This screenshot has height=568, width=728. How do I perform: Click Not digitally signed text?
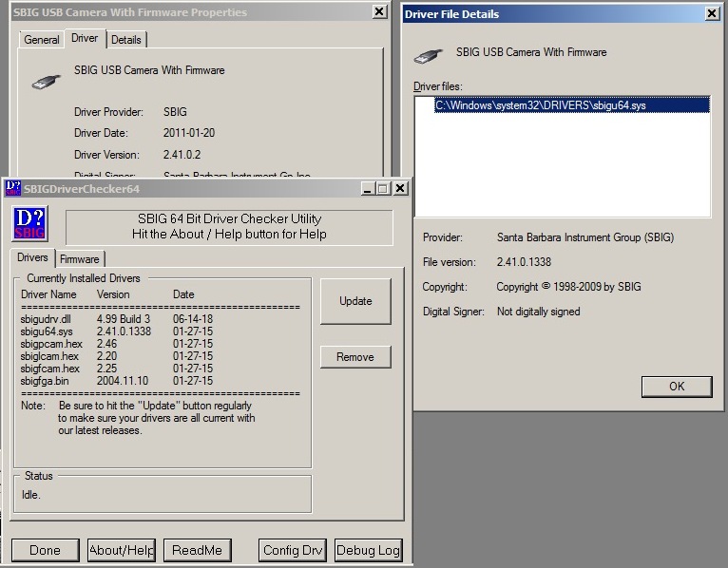coord(539,312)
